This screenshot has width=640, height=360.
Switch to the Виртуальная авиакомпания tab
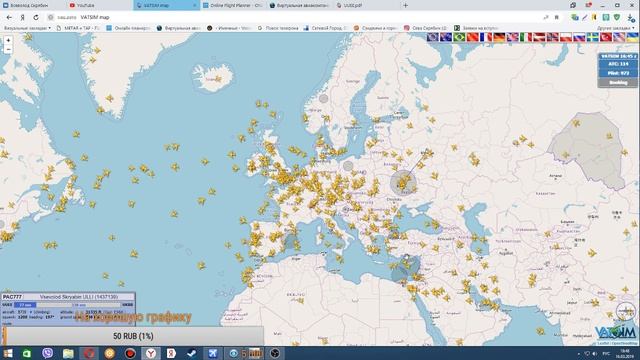(299, 5)
